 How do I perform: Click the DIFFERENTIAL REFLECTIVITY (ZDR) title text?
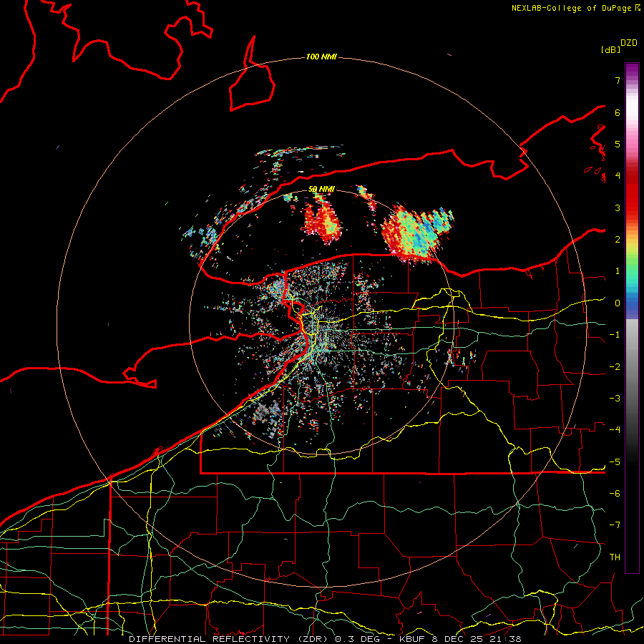point(230,639)
